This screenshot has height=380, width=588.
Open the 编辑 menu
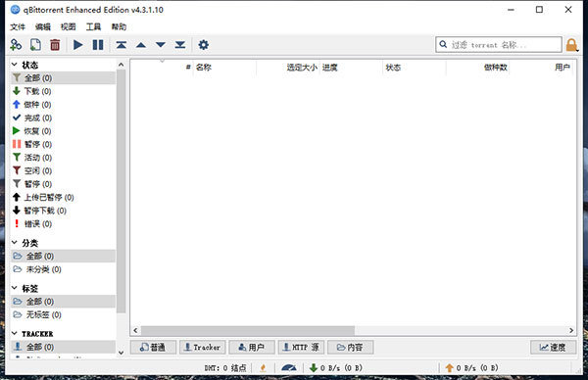tap(43, 27)
